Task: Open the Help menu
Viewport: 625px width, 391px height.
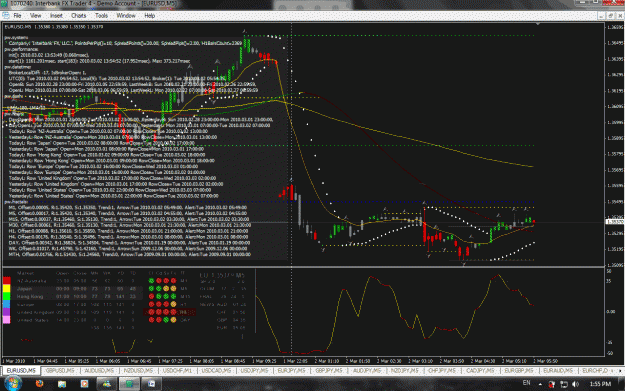Action: [149, 16]
